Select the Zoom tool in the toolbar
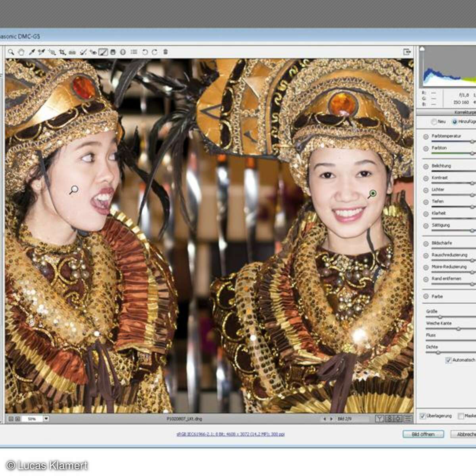The width and height of the screenshot is (476, 476). click(x=11, y=52)
